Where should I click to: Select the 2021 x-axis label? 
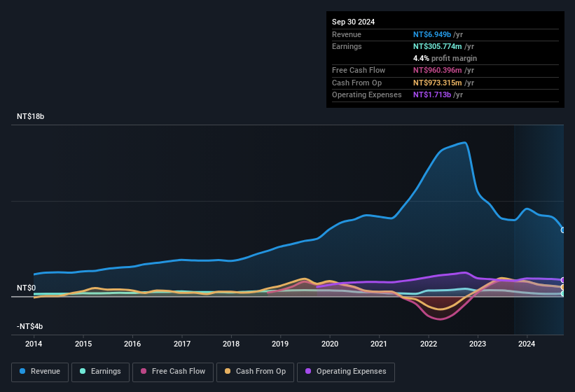pos(379,344)
